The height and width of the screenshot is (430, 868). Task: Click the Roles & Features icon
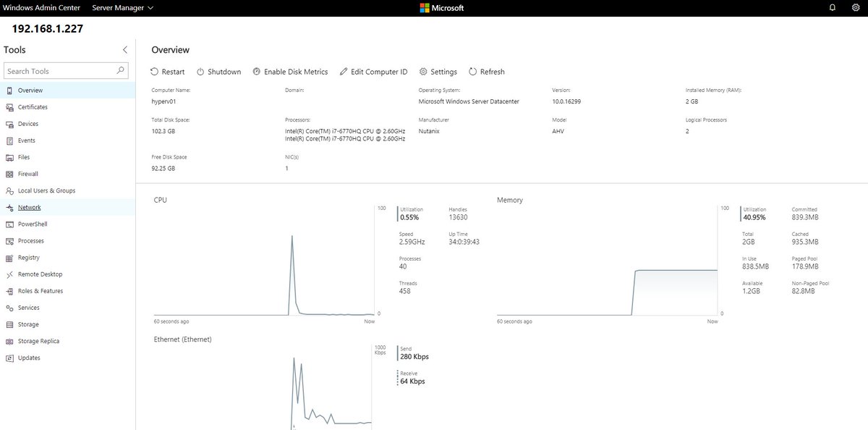[x=9, y=291]
